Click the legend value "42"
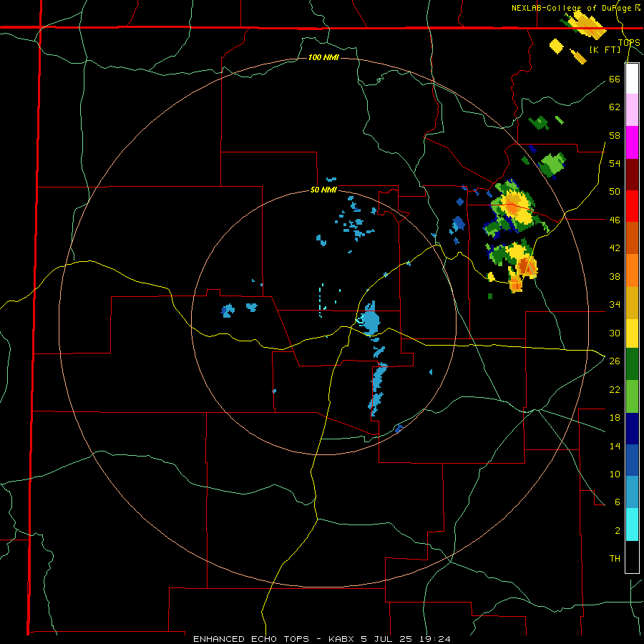The height and width of the screenshot is (644, 644). [x=615, y=248]
